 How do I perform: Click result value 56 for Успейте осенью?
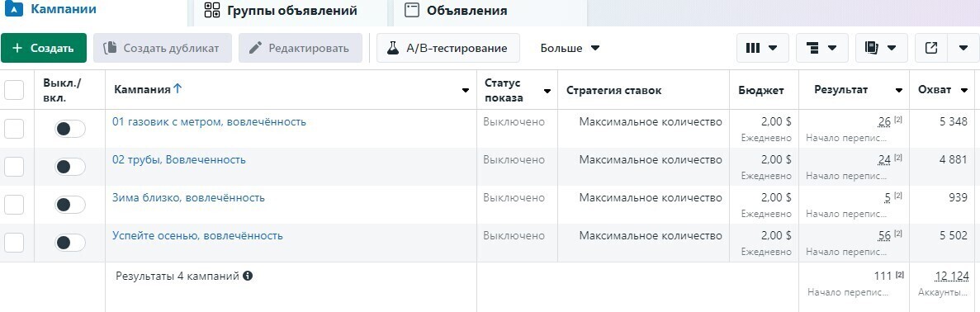click(884, 236)
